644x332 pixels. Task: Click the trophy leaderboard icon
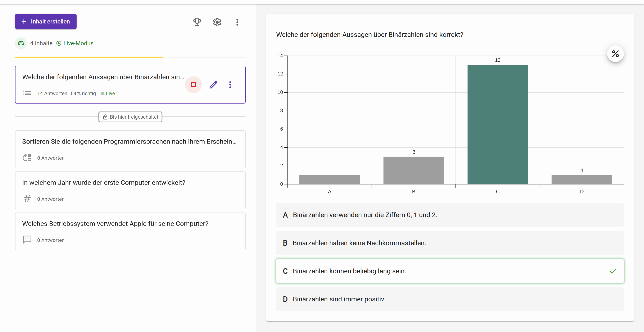tap(197, 22)
